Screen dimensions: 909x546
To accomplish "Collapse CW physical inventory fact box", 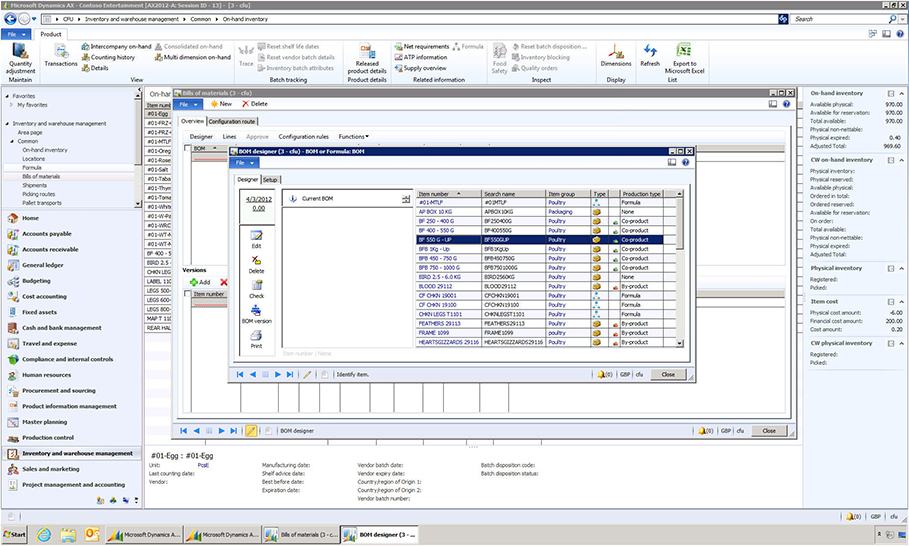I will [901, 343].
